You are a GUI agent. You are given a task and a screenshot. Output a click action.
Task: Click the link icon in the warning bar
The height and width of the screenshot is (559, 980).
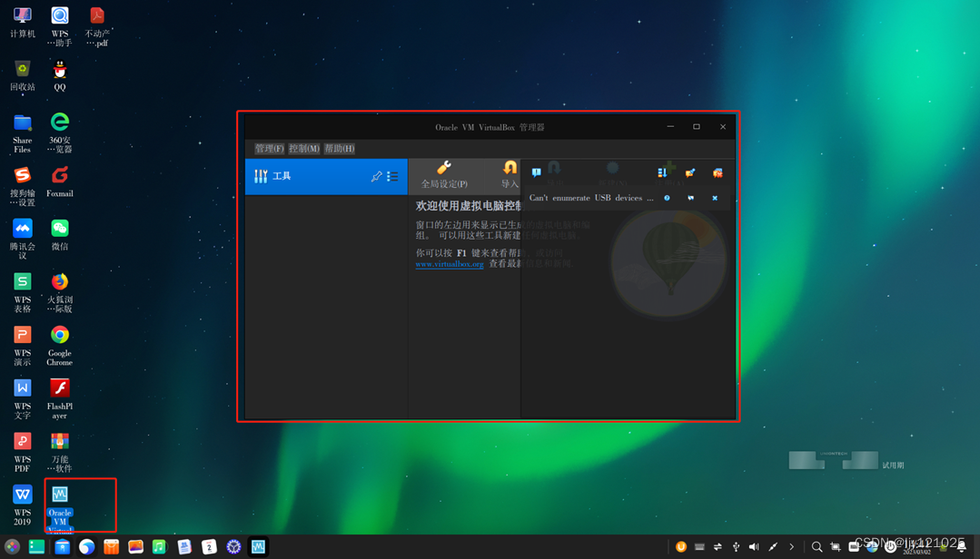coord(691,198)
